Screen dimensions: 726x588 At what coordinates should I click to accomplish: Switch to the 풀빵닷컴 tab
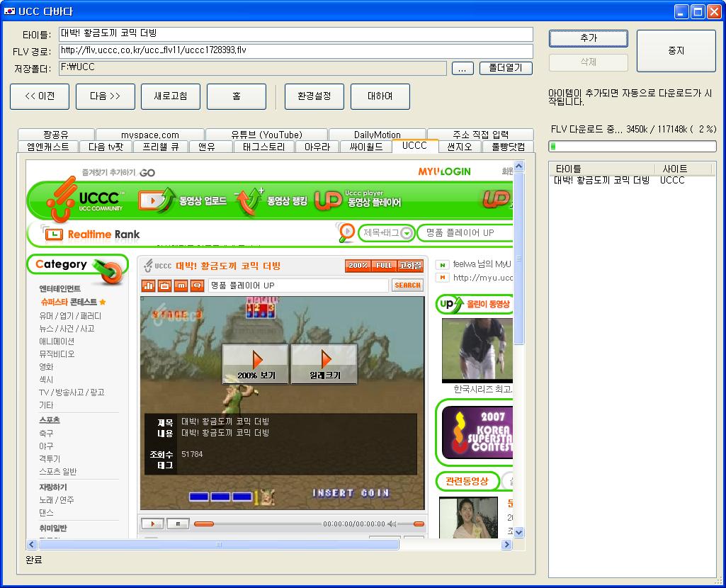pyautogui.click(x=508, y=147)
